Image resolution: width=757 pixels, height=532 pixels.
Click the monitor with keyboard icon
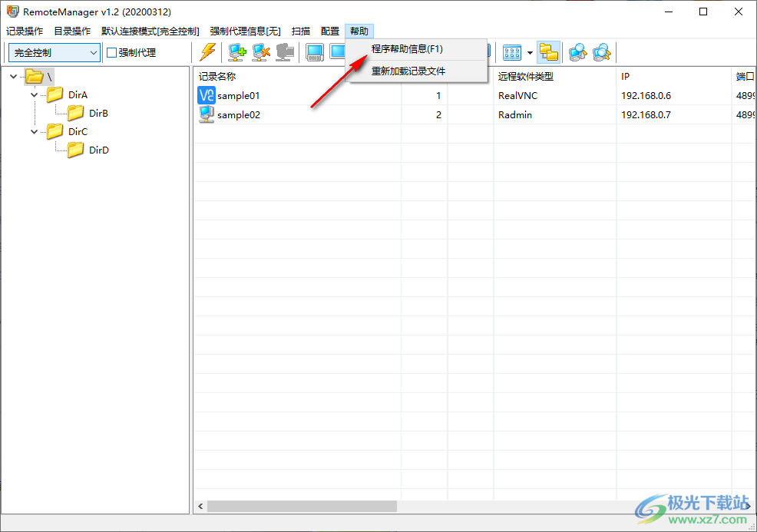(315, 52)
